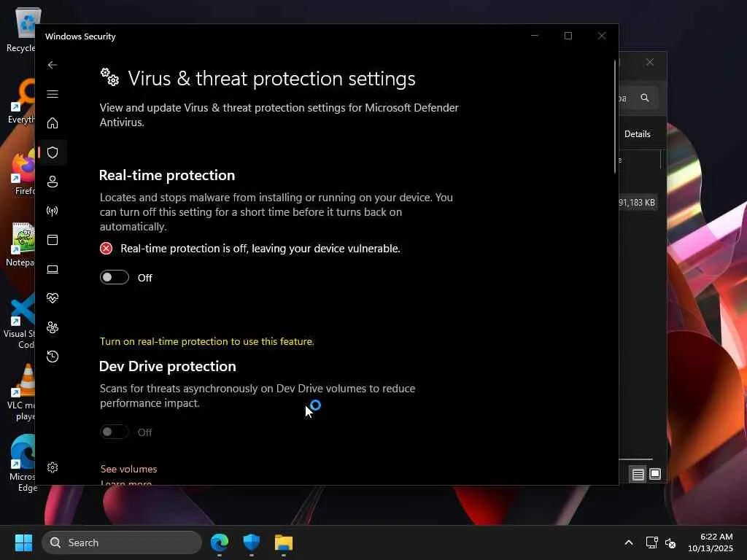Select the VLC media player desktop shortcut
Viewport: 747px width, 560px height.
tap(21, 393)
